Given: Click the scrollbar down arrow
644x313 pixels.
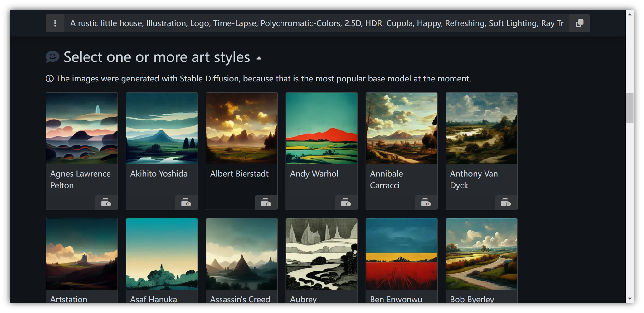Looking at the screenshot, I should [630, 299].
